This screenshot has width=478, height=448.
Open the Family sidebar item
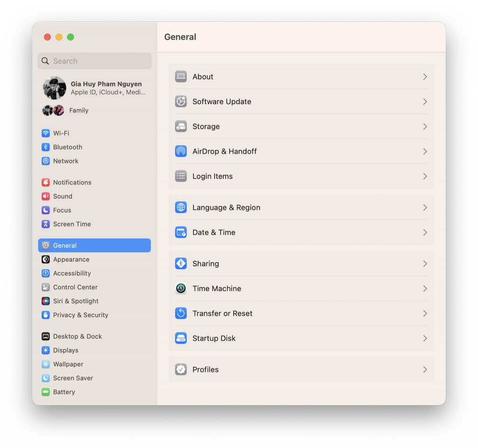click(x=94, y=110)
